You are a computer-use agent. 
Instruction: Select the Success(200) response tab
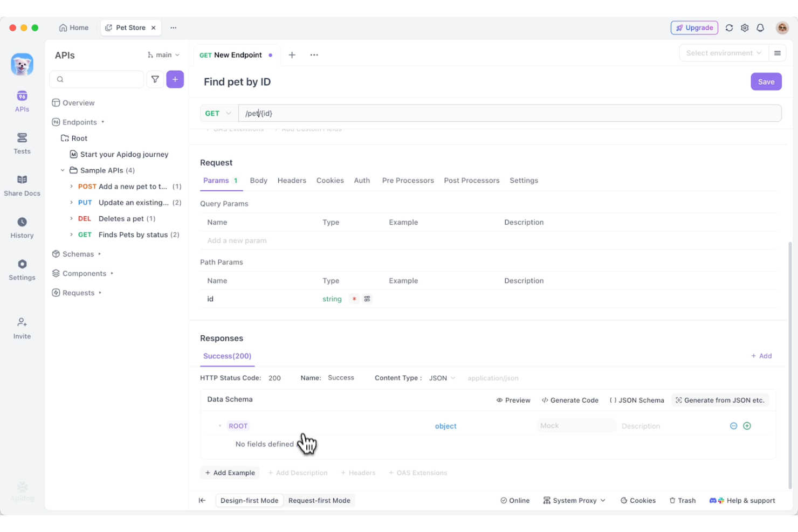(228, 356)
